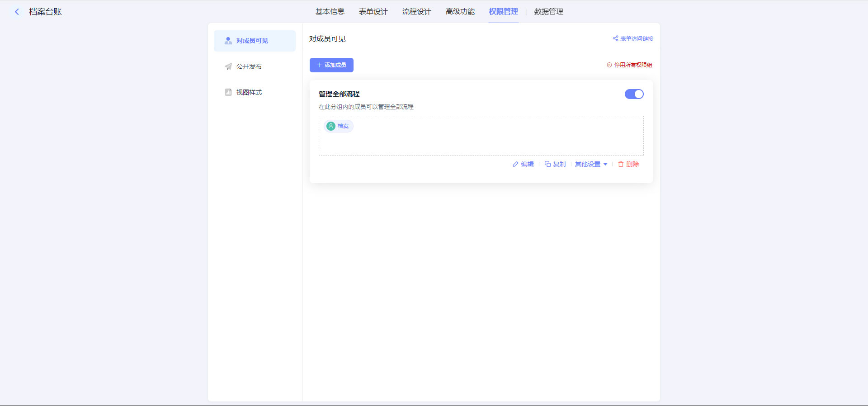Screen dimensions: 868x406
Task: Click the share icon for 表单访问链接
Action: (x=615, y=38)
